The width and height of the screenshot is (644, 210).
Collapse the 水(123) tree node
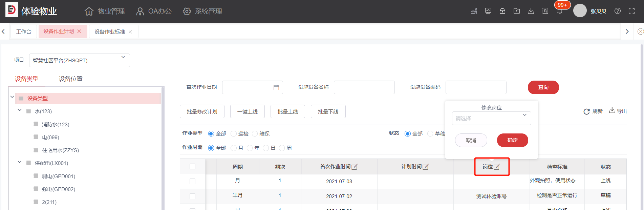(x=20, y=110)
